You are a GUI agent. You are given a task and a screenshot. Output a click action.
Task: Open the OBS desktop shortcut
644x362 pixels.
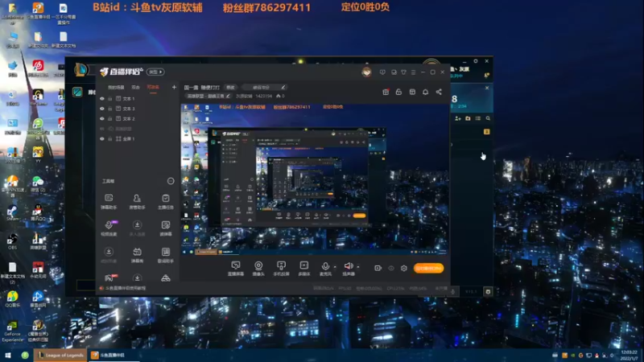tap(12, 241)
